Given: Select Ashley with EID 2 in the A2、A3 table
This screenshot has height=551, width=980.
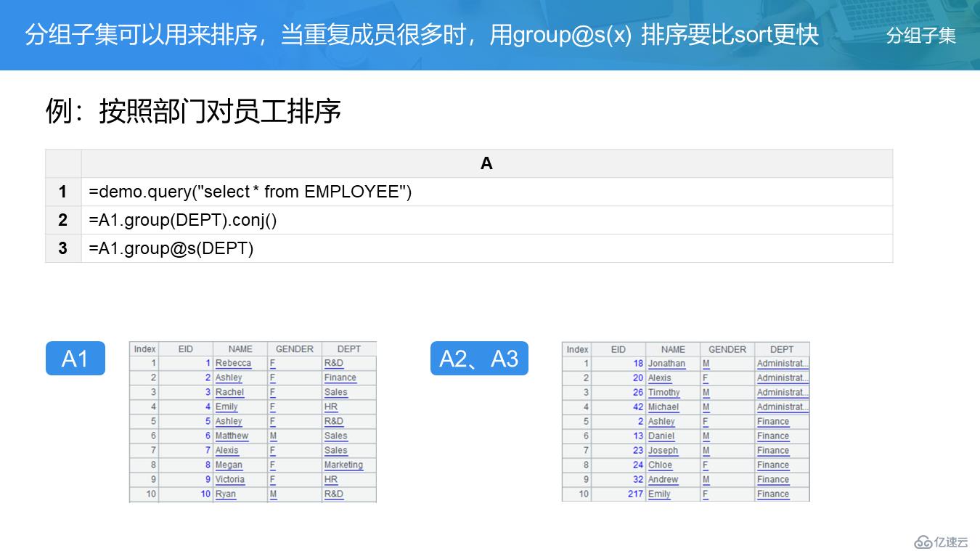Looking at the screenshot, I should [661, 421].
